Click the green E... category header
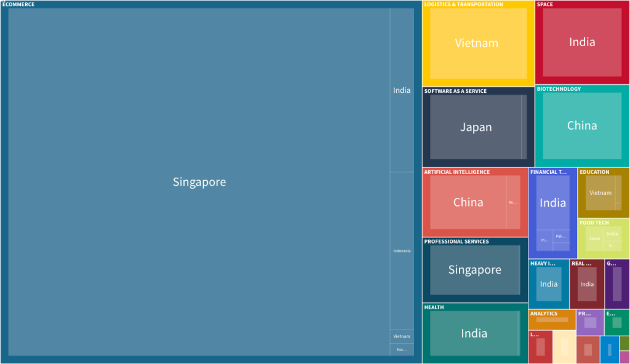The width and height of the screenshot is (630, 364). [610, 314]
